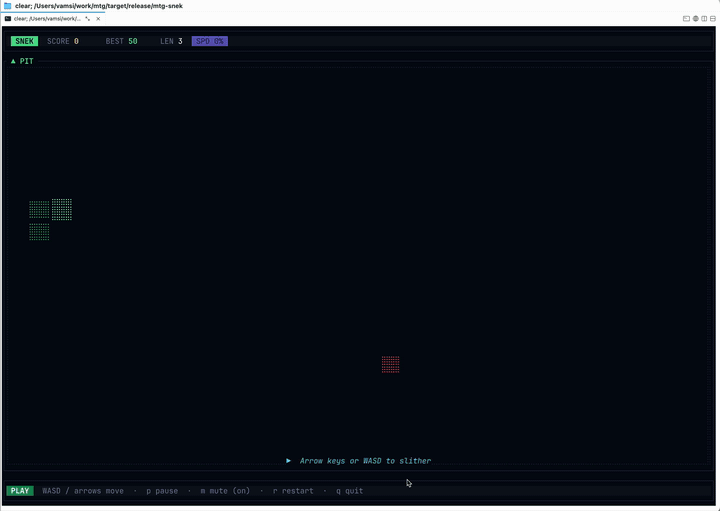Click the LEN 3 readout
Viewport: 720px width, 511px height.
(x=171, y=41)
